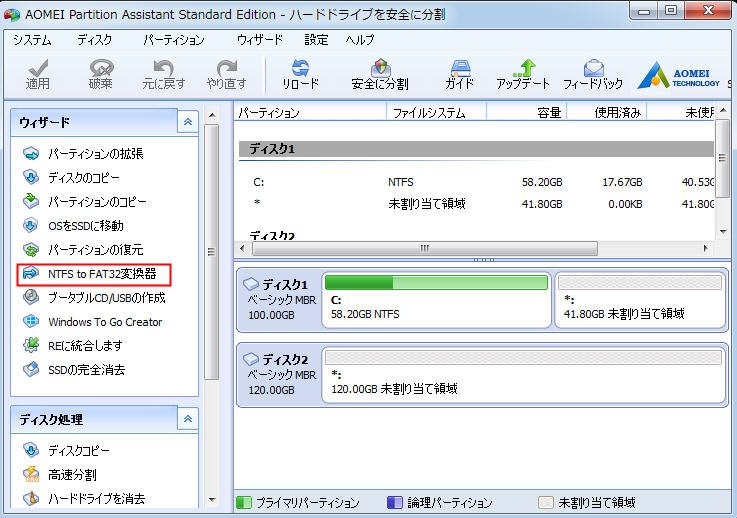Image resolution: width=737 pixels, height=518 pixels.
Task: Click the sidebar scroll-down arrow
Action: tap(212, 500)
